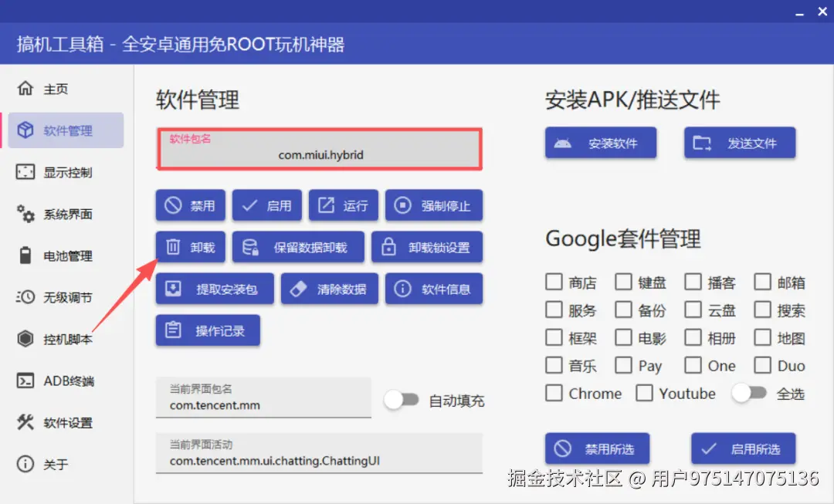
Task: Open the 主页 sidebar page
Action: coord(66,88)
